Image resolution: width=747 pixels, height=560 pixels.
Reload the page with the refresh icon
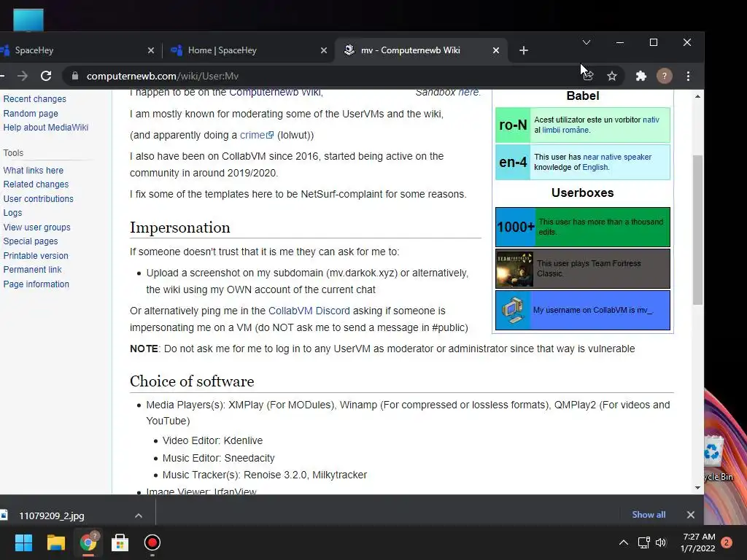46,76
